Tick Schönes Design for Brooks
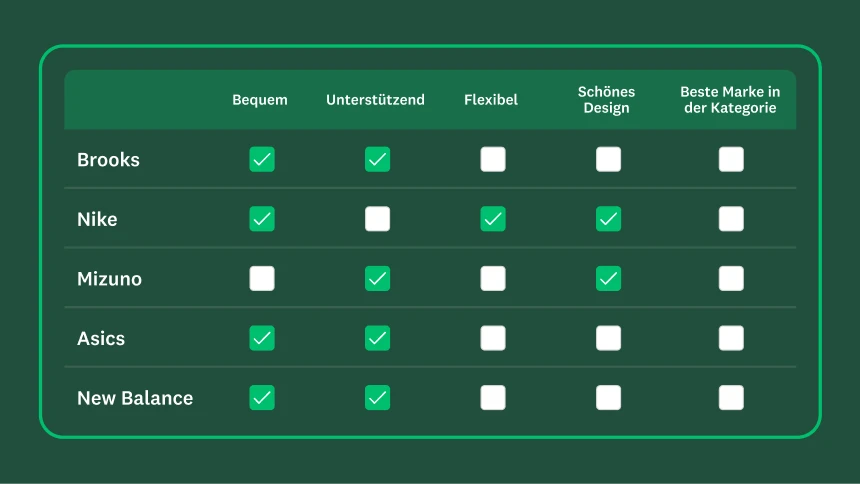The image size is (860, 484). [608, 159]
